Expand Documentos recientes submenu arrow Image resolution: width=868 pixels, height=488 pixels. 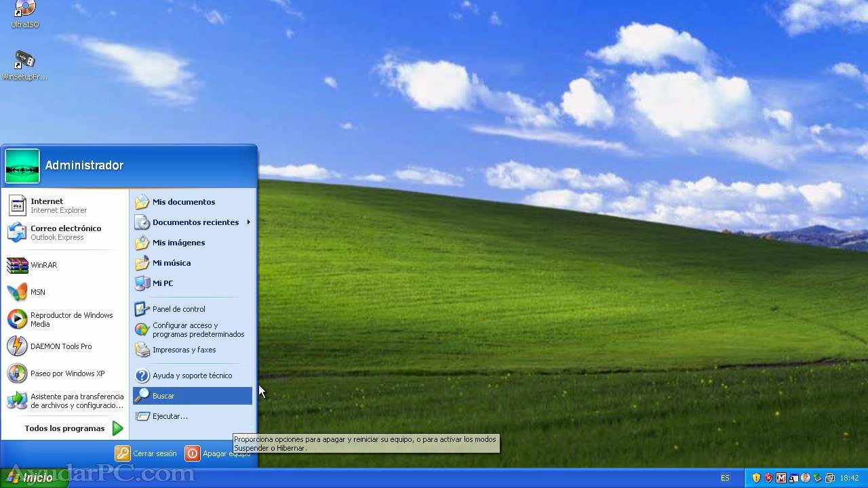[249, 222]
